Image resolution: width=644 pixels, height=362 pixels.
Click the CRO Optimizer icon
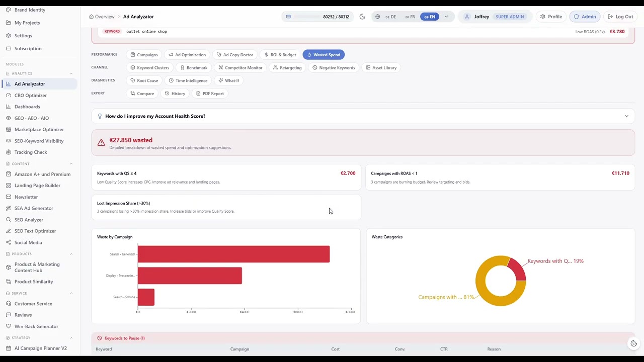(x=9, y=96)
